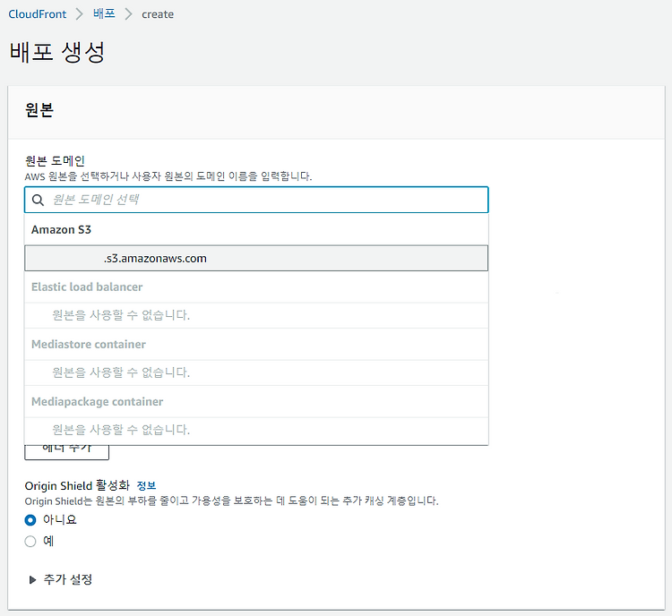Click unavailable origin text under Mediapackage container
Viewport: 672px width, 616px height.
[x=121, y=430]
